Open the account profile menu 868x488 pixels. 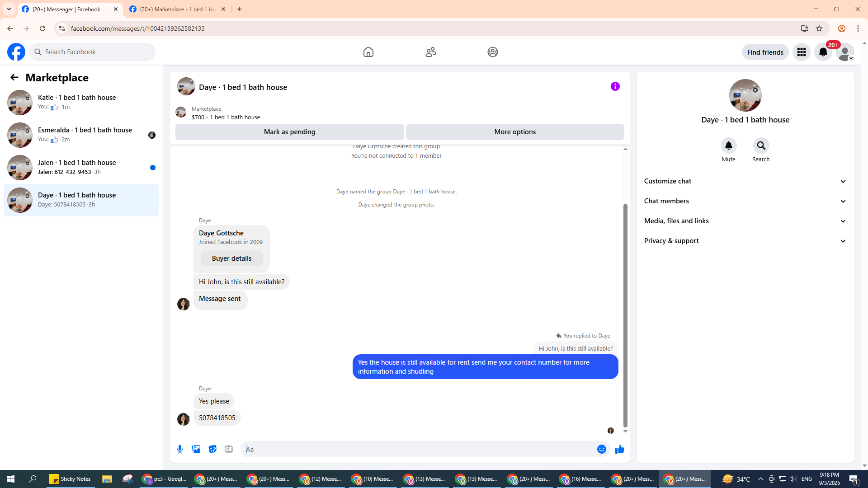(845, 52)
